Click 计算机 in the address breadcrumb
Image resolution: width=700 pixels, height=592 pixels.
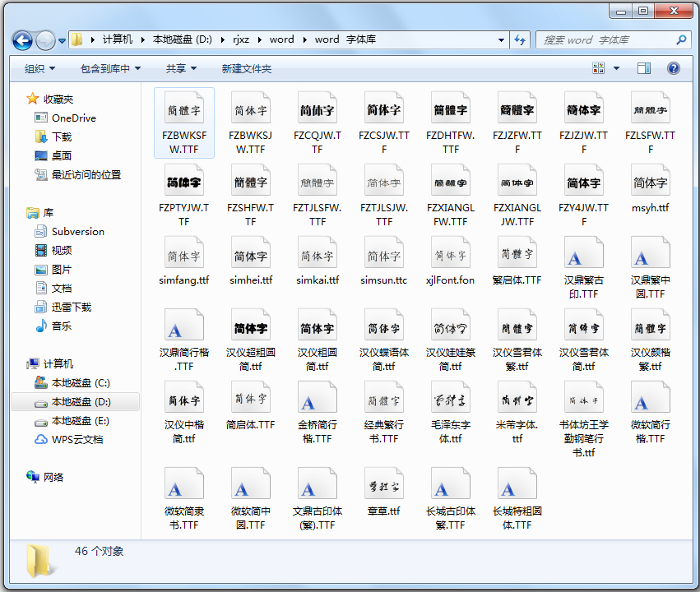click(118, 39)
